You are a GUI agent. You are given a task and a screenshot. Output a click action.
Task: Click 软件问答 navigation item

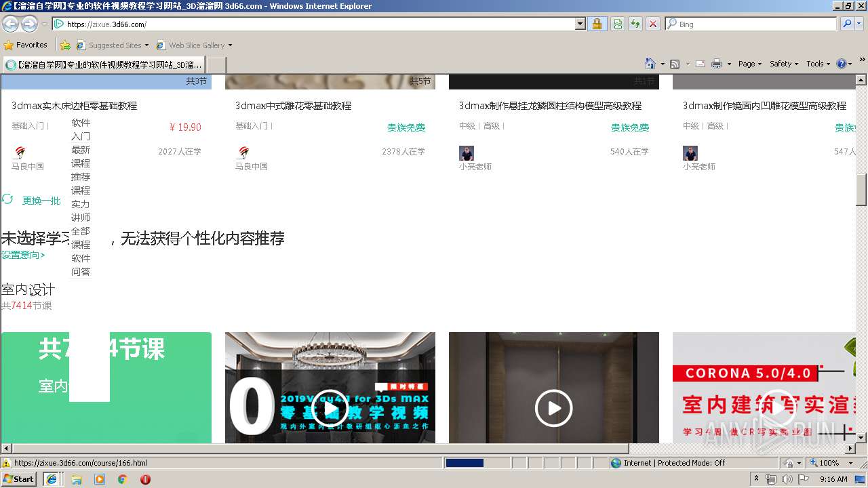81,265
